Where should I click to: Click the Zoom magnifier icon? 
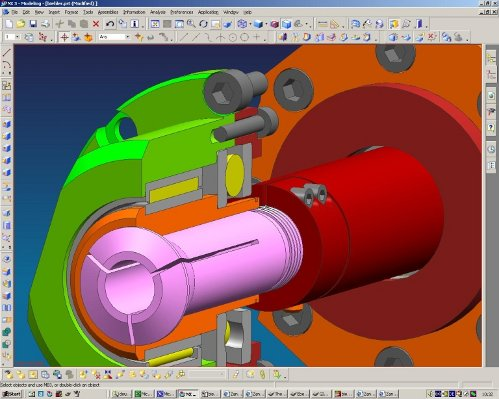click(191, 24)
